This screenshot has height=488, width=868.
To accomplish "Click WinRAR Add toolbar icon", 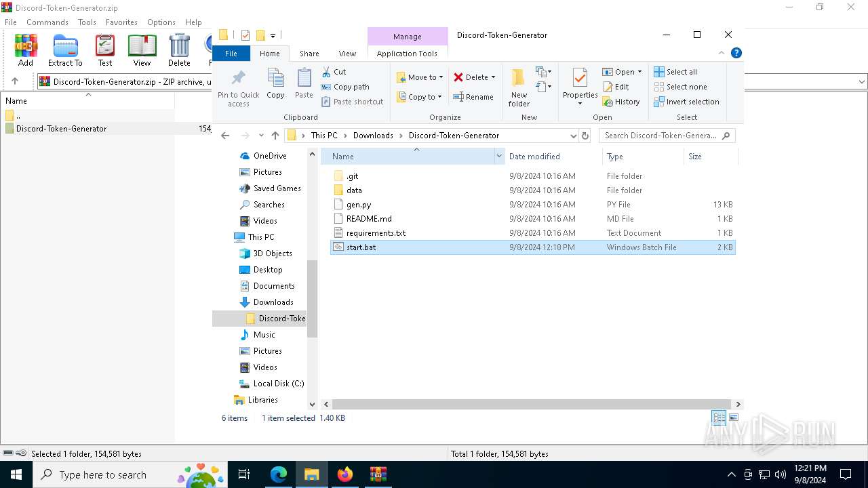I will click(26, 51).
